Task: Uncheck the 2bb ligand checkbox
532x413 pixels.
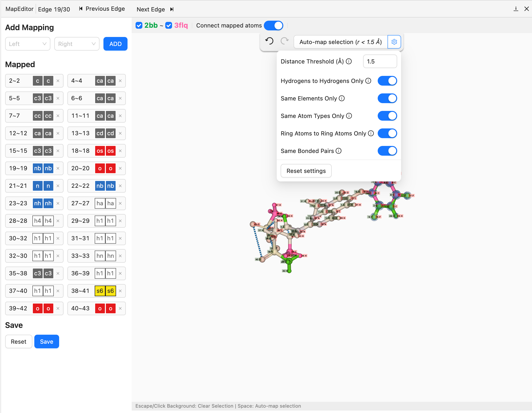Action: [139, 25]
